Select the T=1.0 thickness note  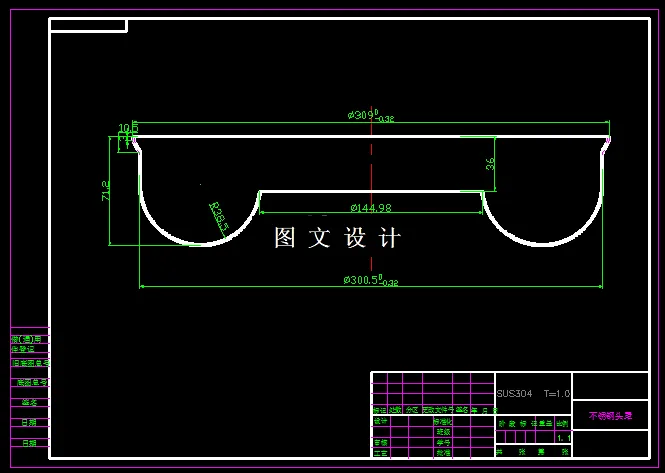557,394
